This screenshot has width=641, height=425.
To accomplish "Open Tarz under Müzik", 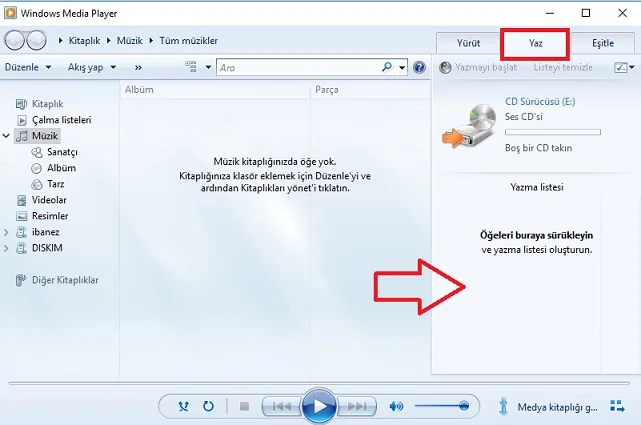I will pyautogui.click(x=48, y=184).
